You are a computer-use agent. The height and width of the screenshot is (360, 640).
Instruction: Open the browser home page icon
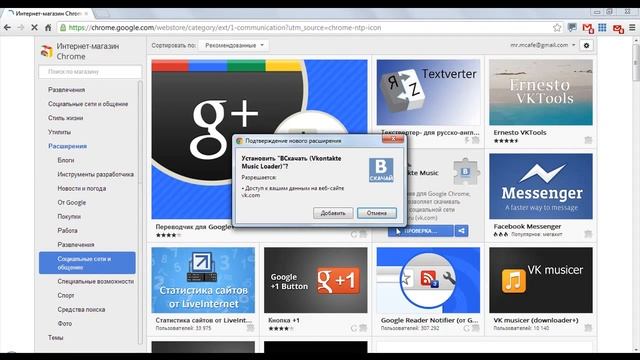click(48, 28)
